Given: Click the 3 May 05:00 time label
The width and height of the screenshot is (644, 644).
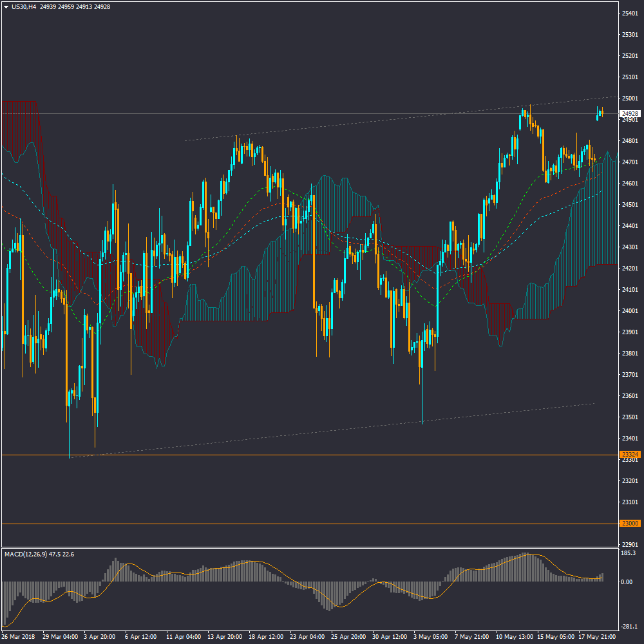Looking at the screenshot, I should coord(431,636).
